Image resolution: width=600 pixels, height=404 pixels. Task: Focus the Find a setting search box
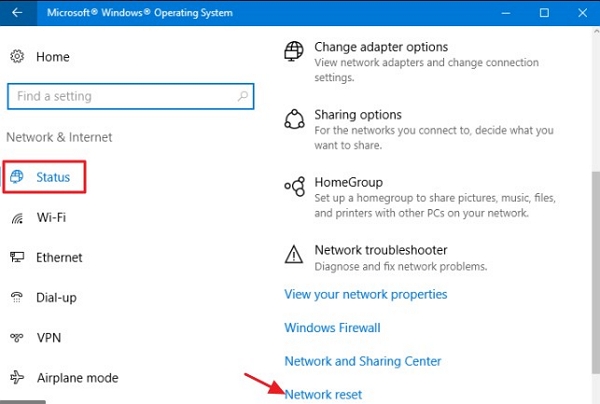pos(130,96)
